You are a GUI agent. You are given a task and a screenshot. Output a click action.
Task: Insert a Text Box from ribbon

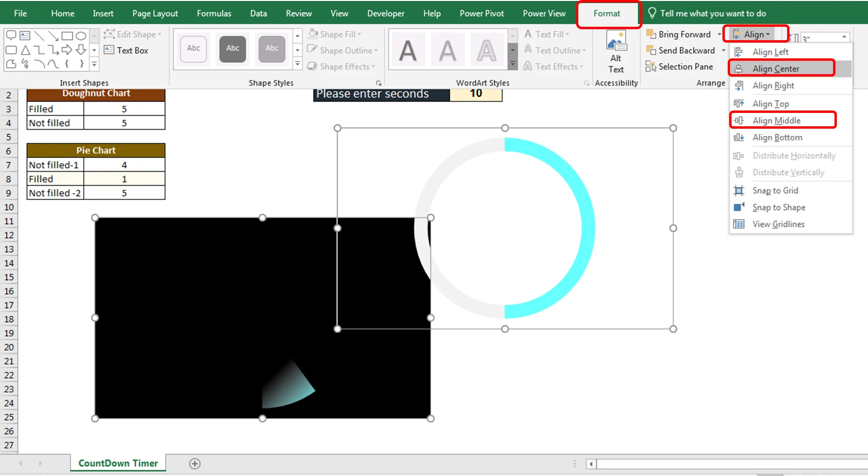[126, 50]
